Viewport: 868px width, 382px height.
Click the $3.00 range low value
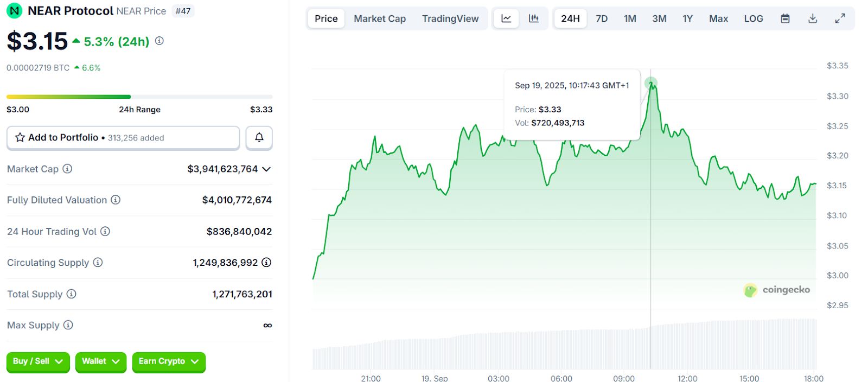click(x=18, y=109)
